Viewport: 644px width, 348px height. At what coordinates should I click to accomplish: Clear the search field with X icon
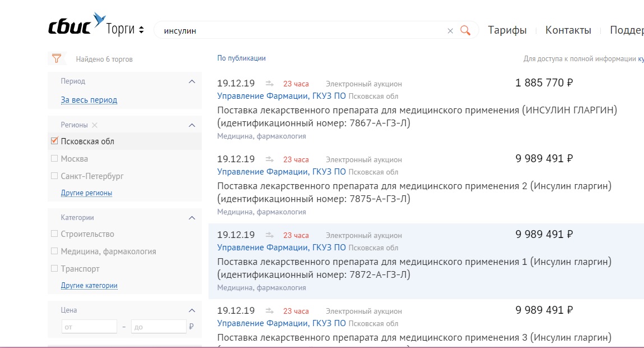pos(450,31)
